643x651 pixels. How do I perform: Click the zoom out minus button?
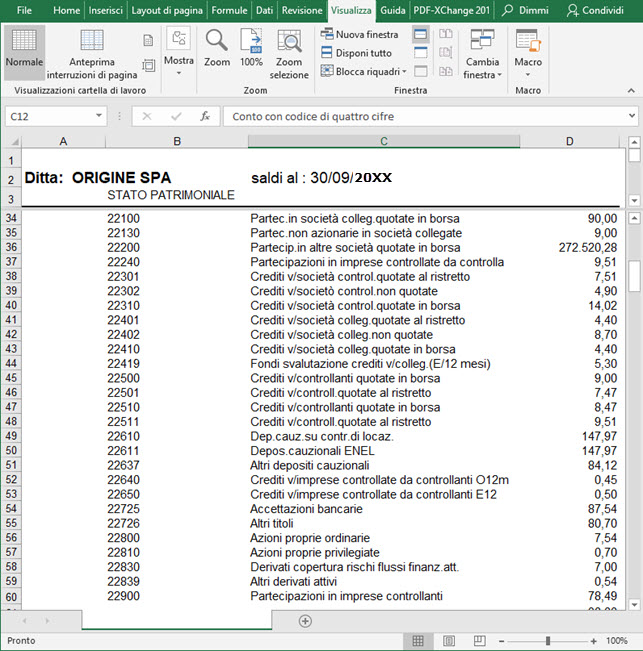[501, 641]
